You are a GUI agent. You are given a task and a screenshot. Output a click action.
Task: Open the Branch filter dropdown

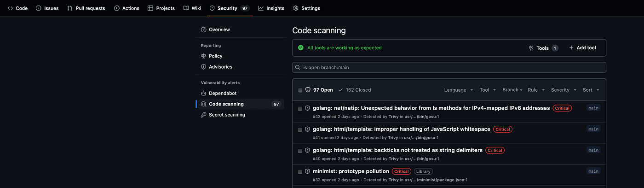click(x=512, y=90)
